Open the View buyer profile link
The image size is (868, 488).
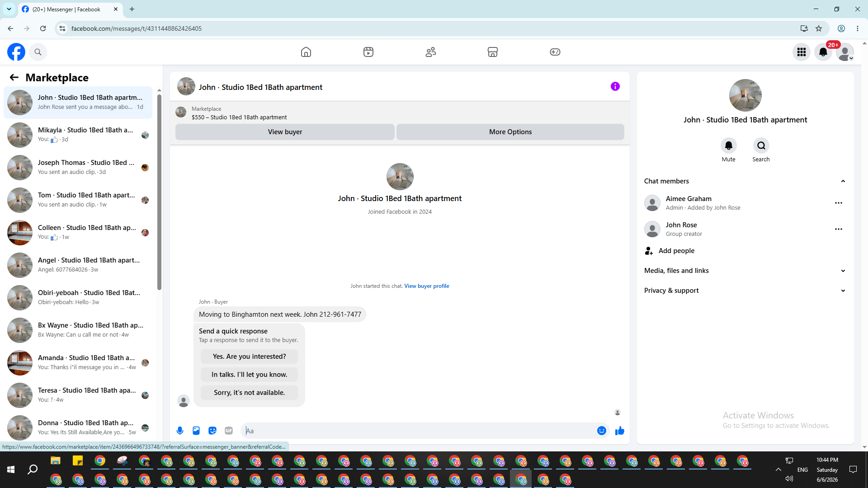(427, 286)
